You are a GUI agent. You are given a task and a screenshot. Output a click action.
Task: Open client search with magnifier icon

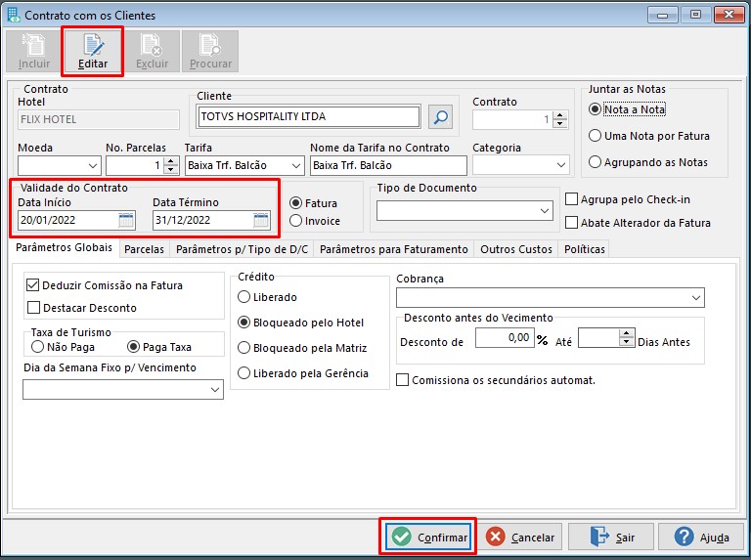click(x=440, y=116)
